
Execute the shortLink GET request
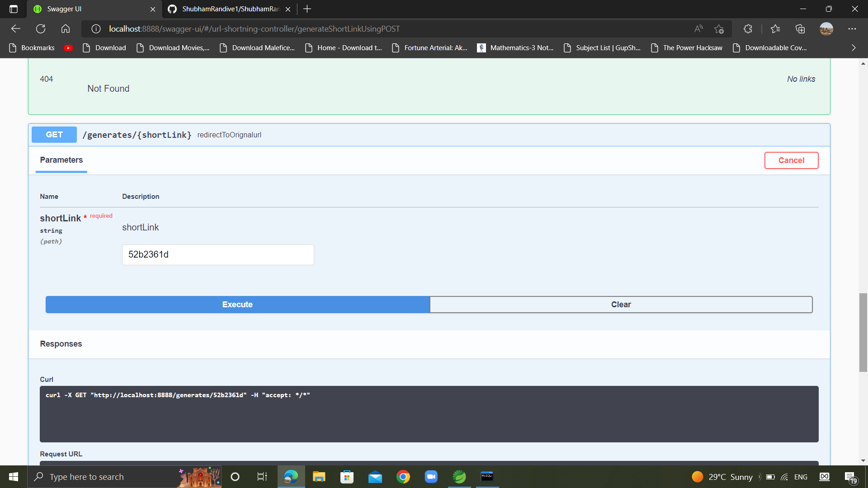tap(237, 304)
